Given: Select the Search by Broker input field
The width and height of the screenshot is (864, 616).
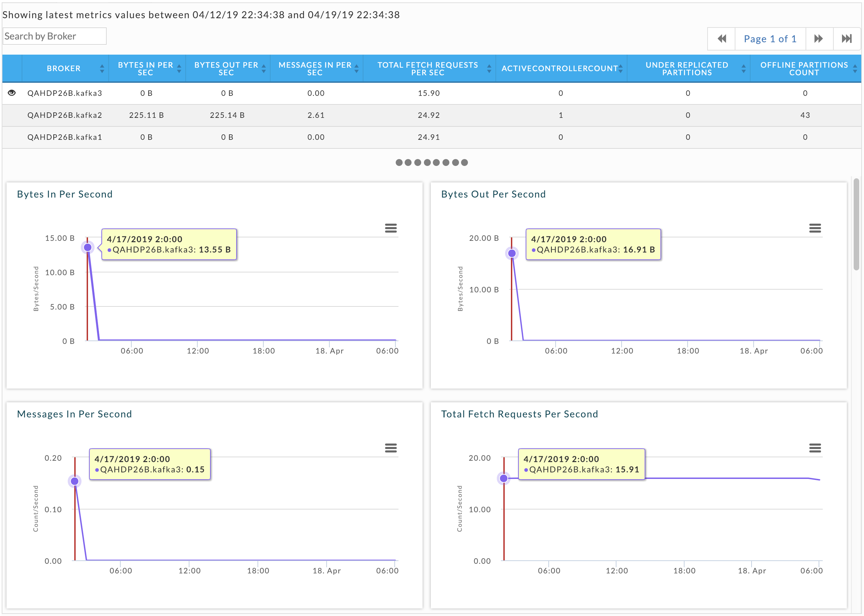Looking at the screenshot, I should pyautogui.click(x=55, y=36).
